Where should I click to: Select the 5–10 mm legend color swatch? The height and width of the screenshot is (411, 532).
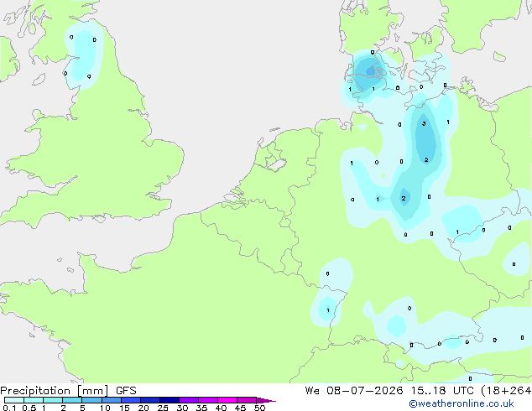pos(91,400)
